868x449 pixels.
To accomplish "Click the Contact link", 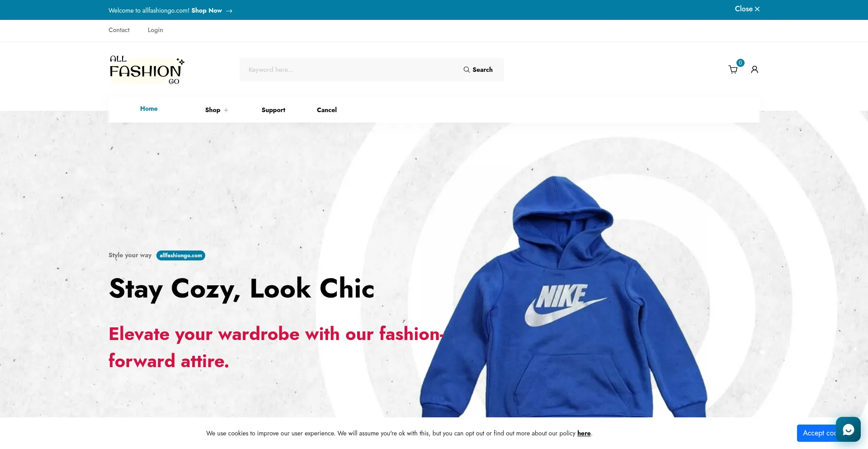I will click(119, 30).
